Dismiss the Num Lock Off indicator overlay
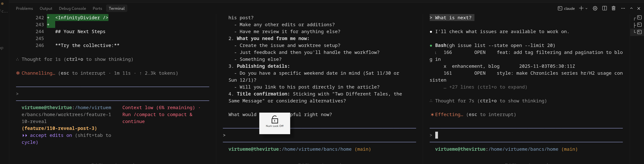 [275, 123]
